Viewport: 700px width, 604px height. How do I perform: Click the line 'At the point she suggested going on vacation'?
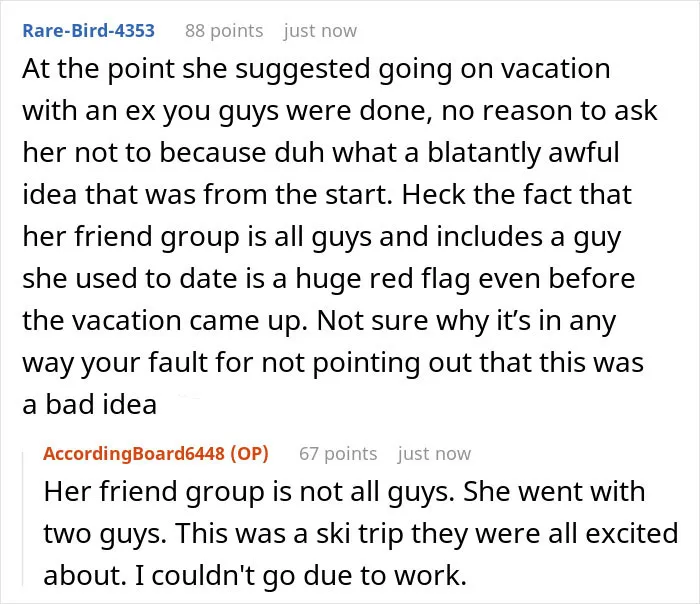316,69
